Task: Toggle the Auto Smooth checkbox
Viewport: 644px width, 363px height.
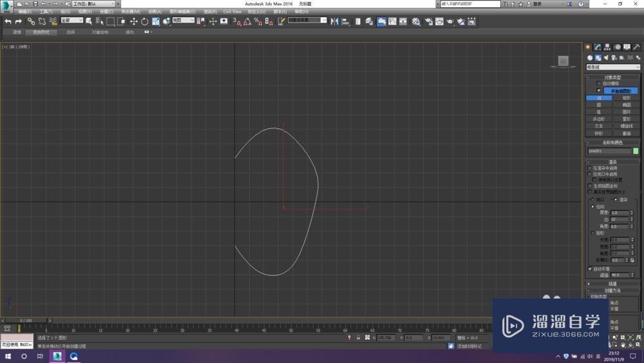Action: coord(590,269)
